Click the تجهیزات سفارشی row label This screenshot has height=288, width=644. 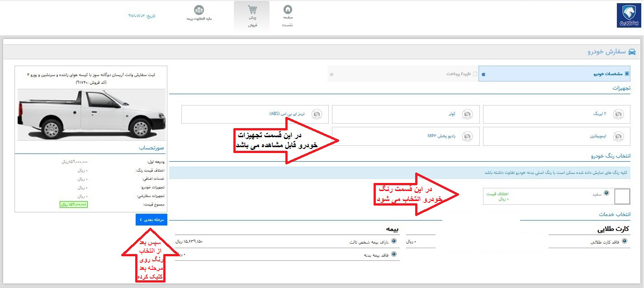pyautogui.click(x=151, y=196)
